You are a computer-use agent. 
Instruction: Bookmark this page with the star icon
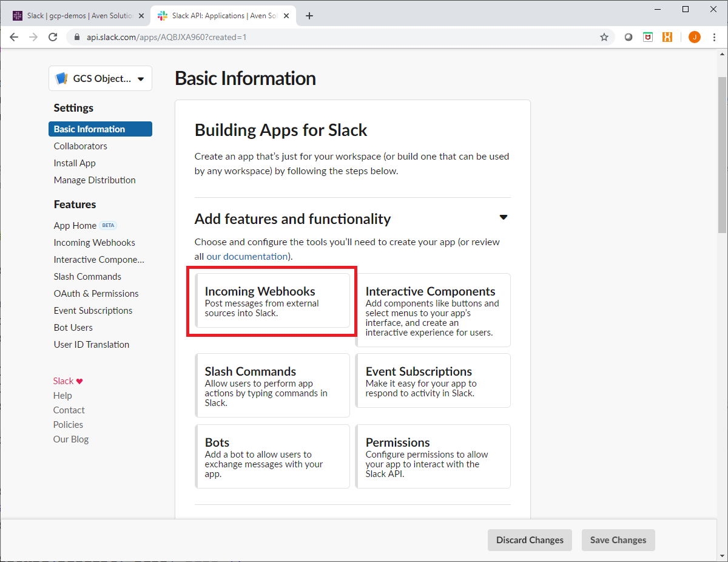point(604,37)
